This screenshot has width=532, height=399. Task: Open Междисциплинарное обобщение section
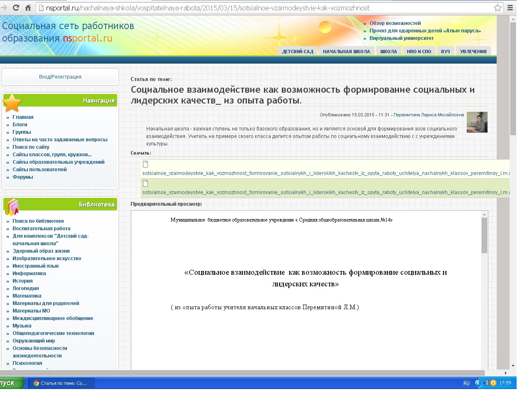tap(53, 318)
